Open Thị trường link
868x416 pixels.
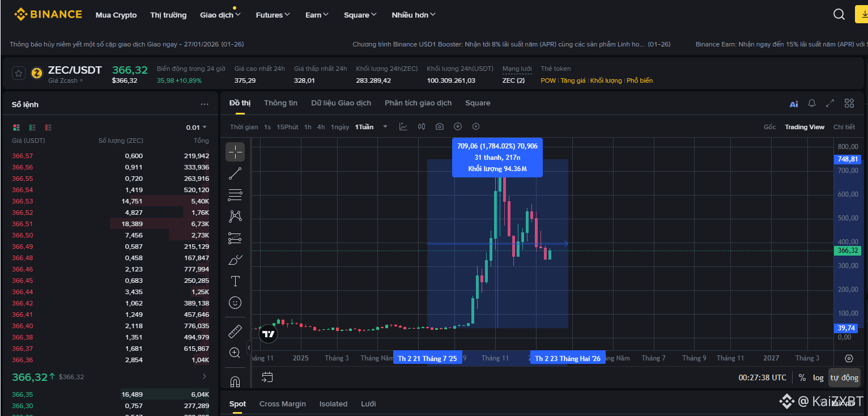coord(168,15)
